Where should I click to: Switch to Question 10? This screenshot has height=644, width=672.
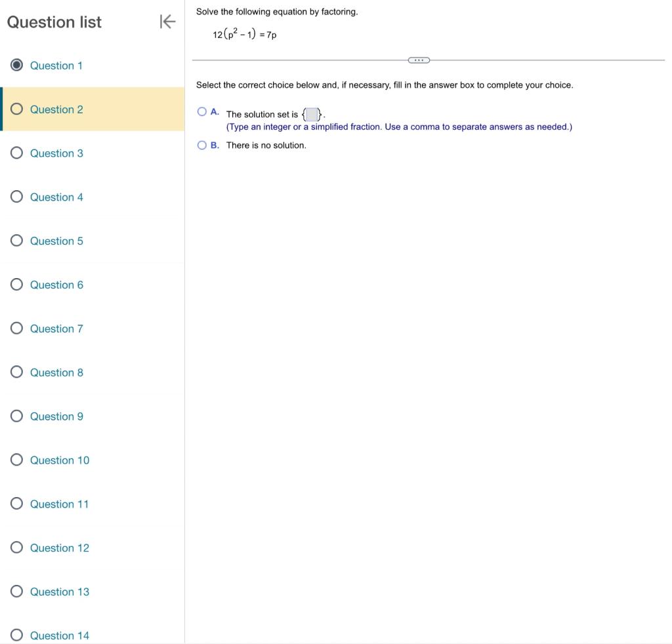(x=60, y=459)
